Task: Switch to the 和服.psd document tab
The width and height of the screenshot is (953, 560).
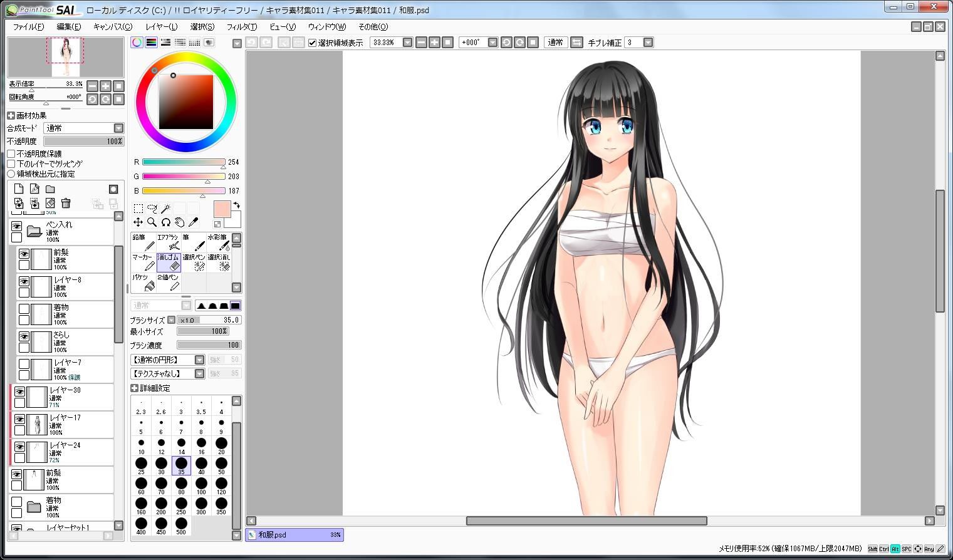Action: point(294,535)
